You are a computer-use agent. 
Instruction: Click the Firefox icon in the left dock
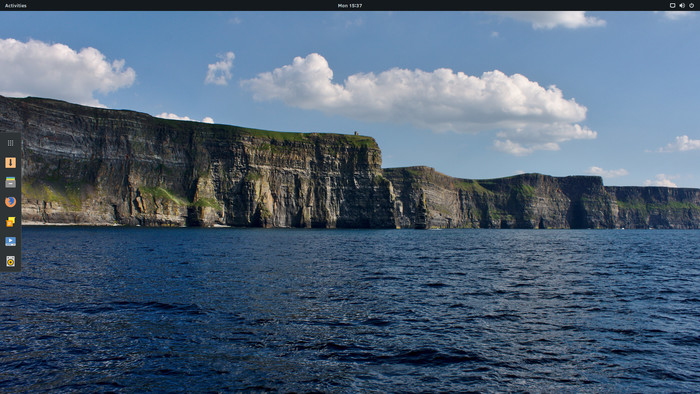click(x=10, y=202)
